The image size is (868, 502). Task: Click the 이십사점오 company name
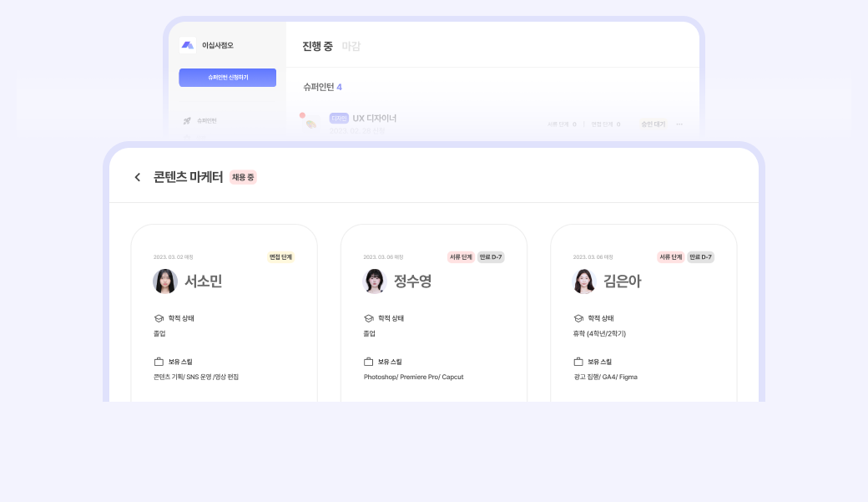click(x=218, y=45)
